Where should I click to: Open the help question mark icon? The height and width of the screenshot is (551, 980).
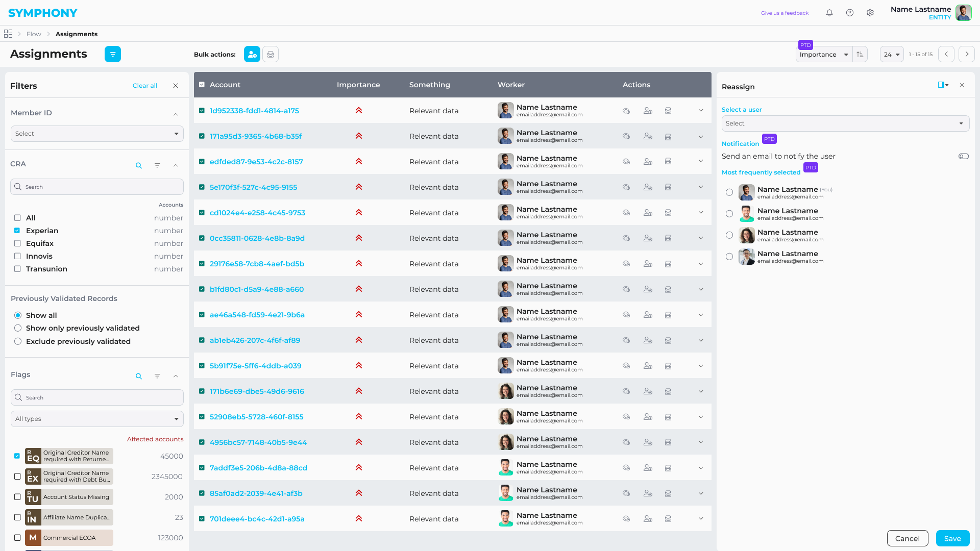coord(850,13)
